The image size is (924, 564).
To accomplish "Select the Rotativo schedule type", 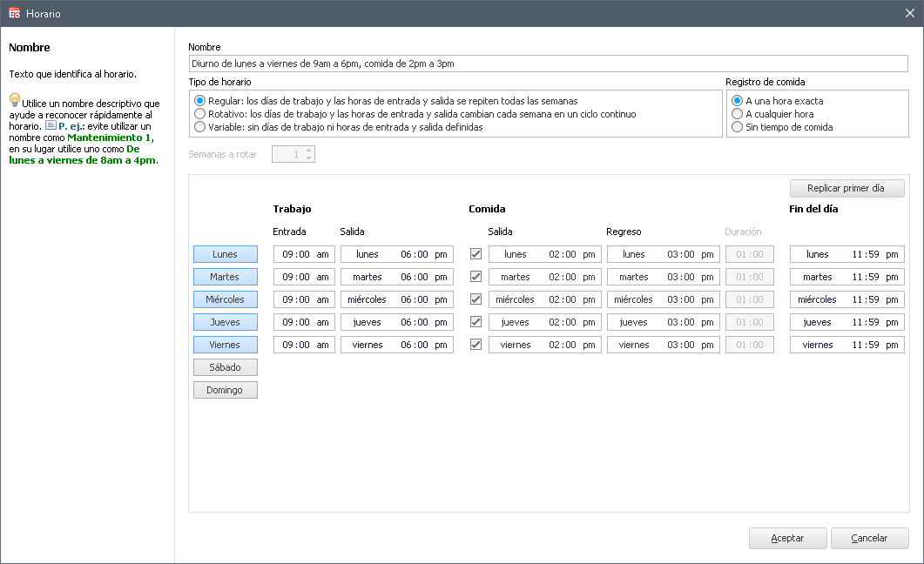I will (200, 114).
